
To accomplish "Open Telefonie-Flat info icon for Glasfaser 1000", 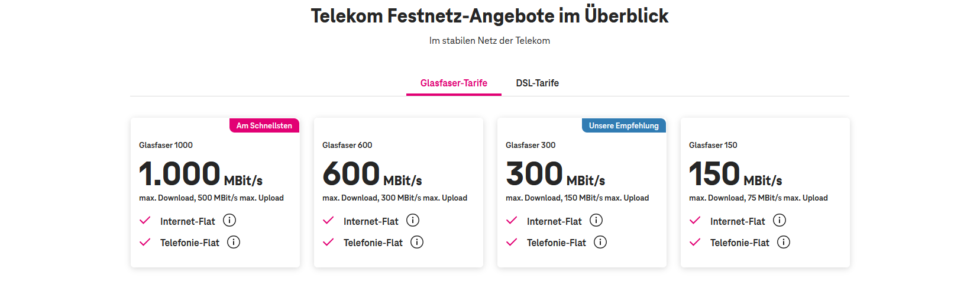I will [x=234, y=242].
